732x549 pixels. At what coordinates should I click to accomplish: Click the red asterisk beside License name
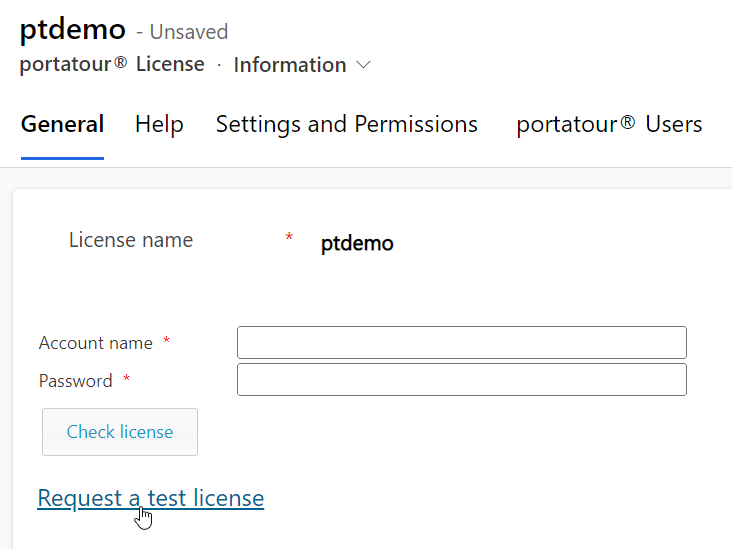pyautogui.click(x=289, y=237)
